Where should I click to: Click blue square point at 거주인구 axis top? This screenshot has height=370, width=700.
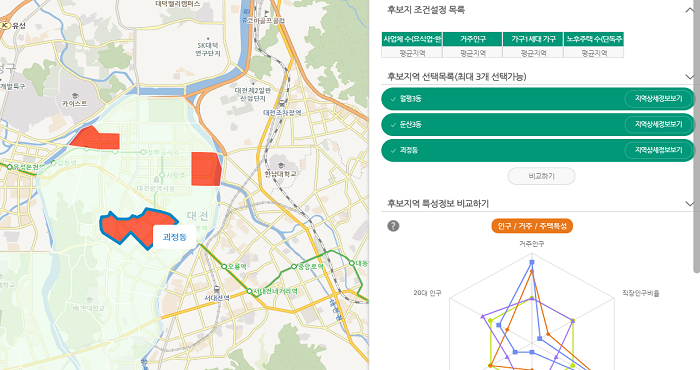(x=531, y=262)
